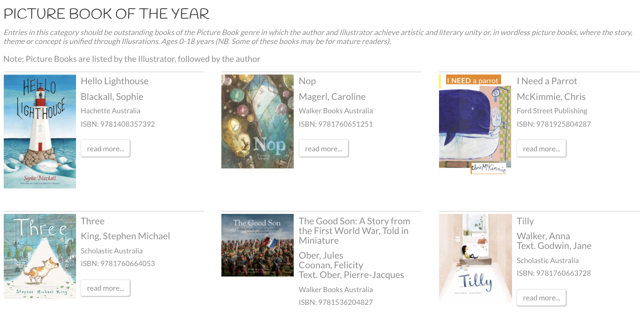Click read more beneath Three
The image size is (644, 316).
[105, 288]
